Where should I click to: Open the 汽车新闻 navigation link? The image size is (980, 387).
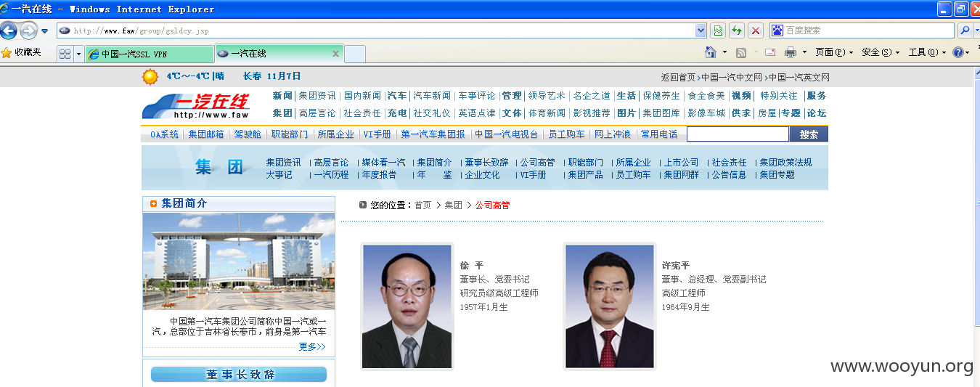432,96
